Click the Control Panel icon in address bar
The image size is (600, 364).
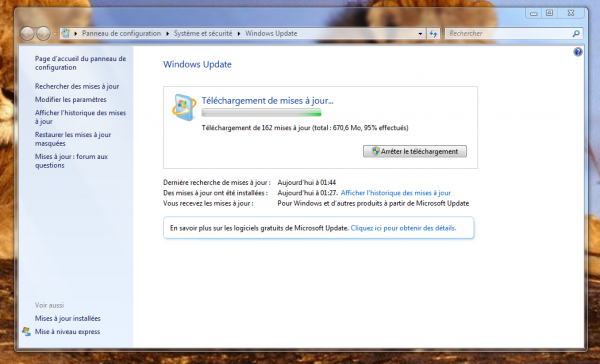coord(66,33)
